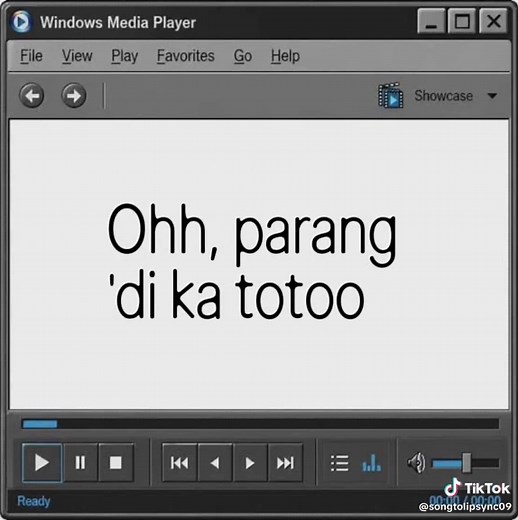518x520 pixels.
Task: Skip to next track
Action: point(285,463)
